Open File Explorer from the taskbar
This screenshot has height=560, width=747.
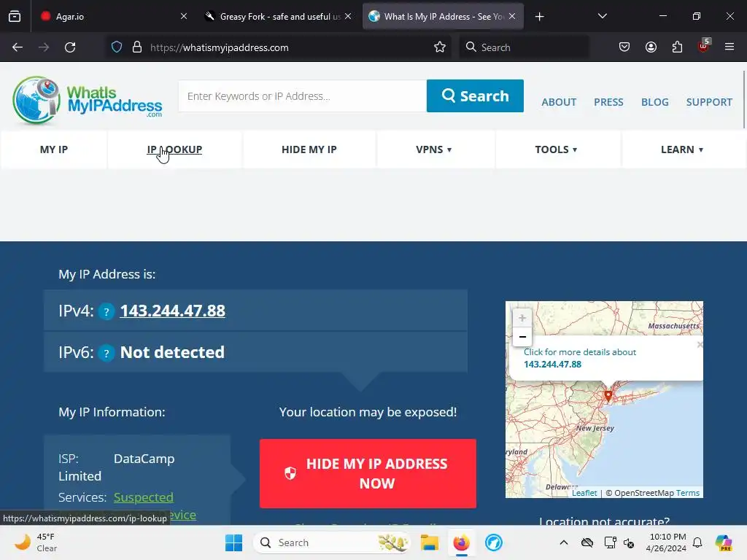(x=429, y=542)
